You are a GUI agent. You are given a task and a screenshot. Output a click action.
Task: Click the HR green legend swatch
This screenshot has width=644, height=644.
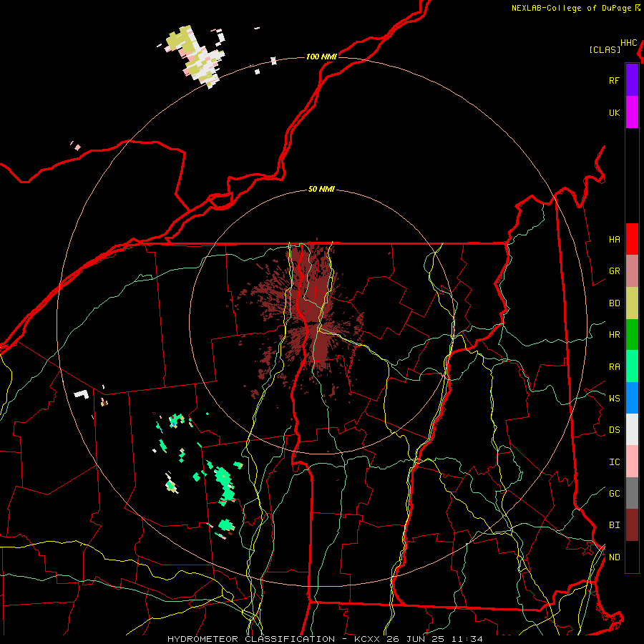tap(632, 334)
